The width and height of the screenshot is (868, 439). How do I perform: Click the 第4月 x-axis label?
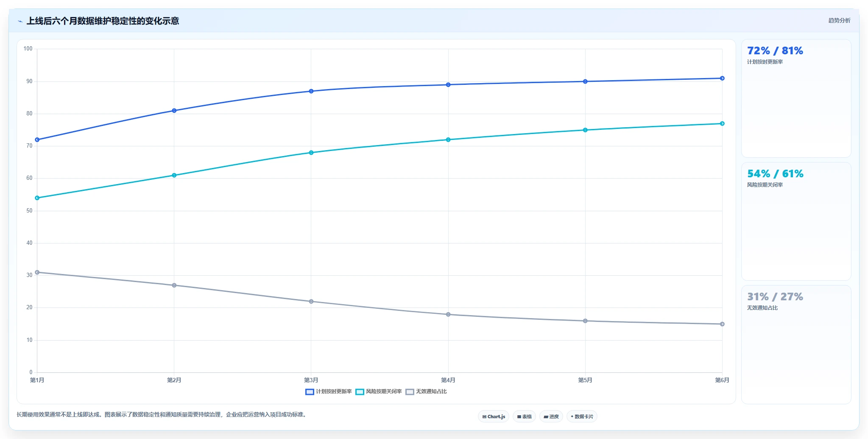pos(448,380)
